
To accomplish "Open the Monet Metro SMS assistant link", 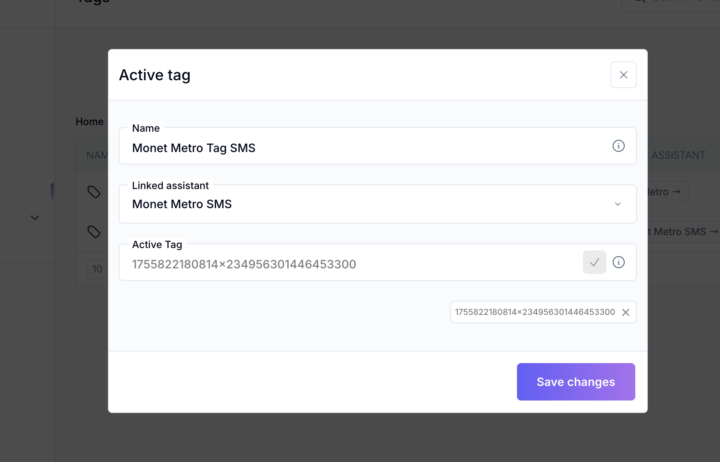I will tap(682, 231).
